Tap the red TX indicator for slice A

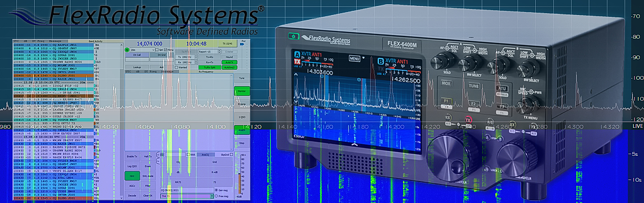tap(297, 62)
